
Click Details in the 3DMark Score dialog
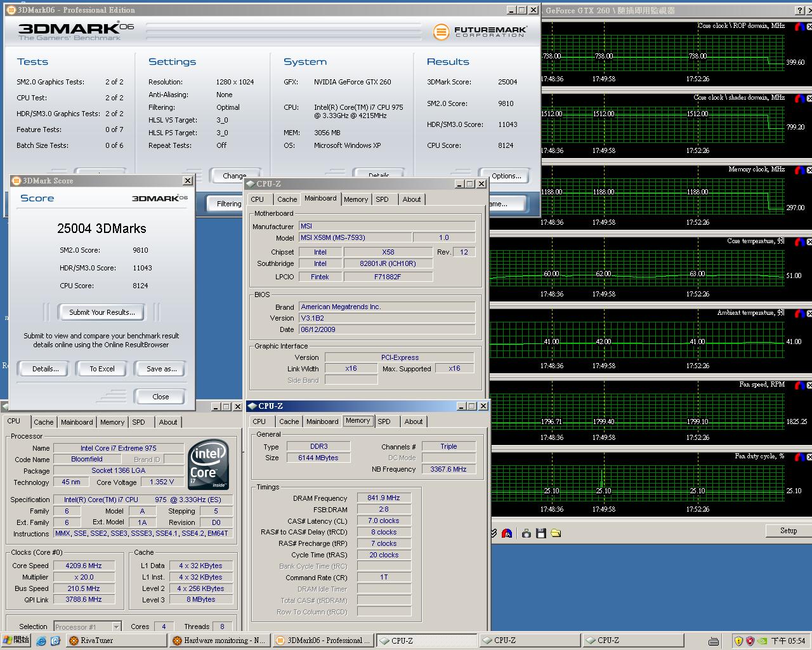[x=45, y=369]
